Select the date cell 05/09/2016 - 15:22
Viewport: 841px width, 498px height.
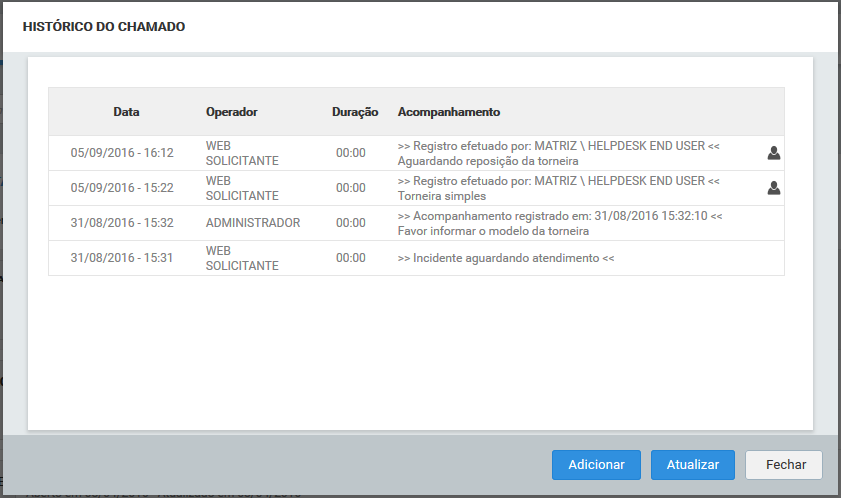[x=122, y=188]
